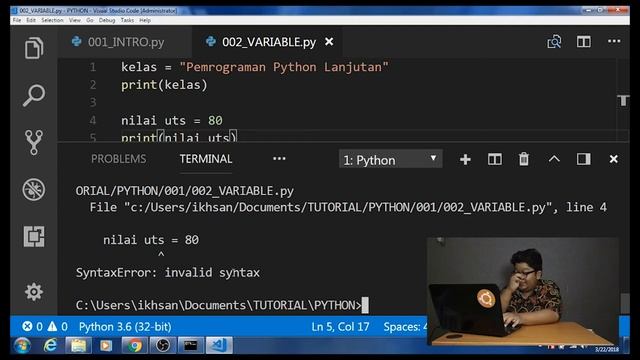640x360 pixels.
Task: Show more panel tabs ellipsis
Action: click(x=279, y=159)
